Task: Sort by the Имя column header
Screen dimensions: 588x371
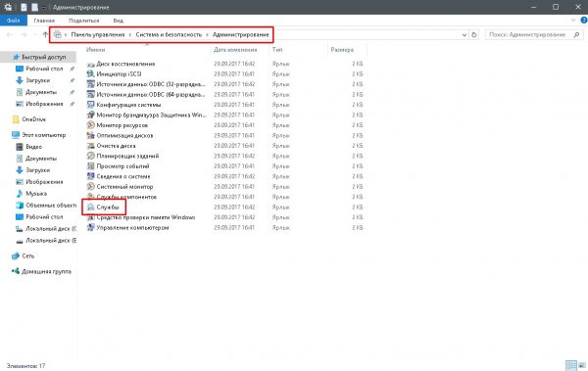Action: (96, 50)
